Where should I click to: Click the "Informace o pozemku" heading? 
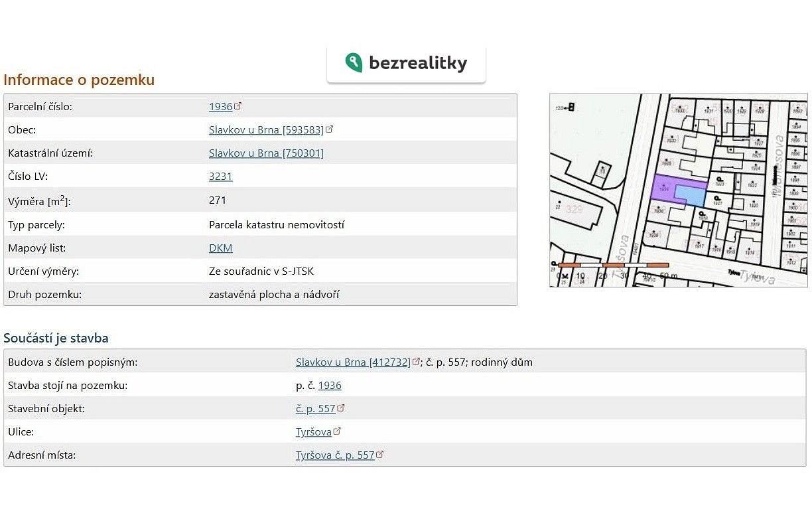click(79, 80)
